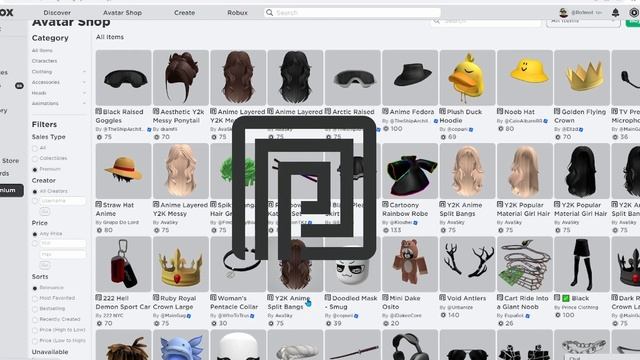Open the notifications bell icon

coord(616,13)
